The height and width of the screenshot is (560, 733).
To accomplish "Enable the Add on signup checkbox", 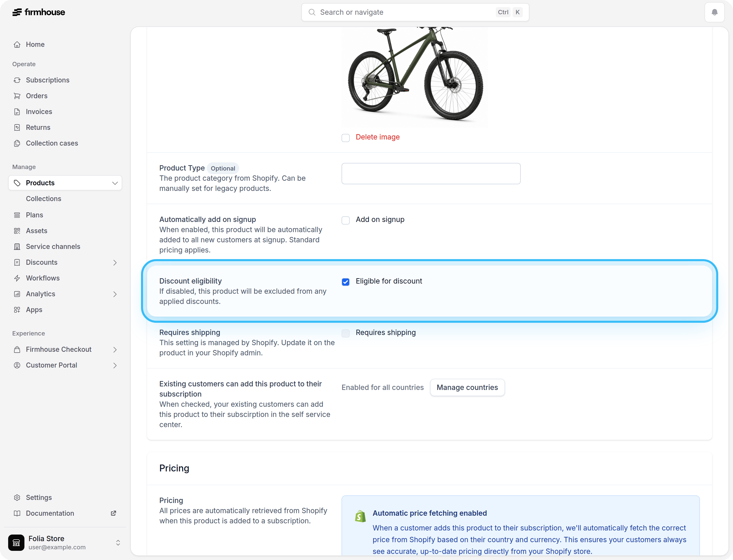I will point(346,220).
